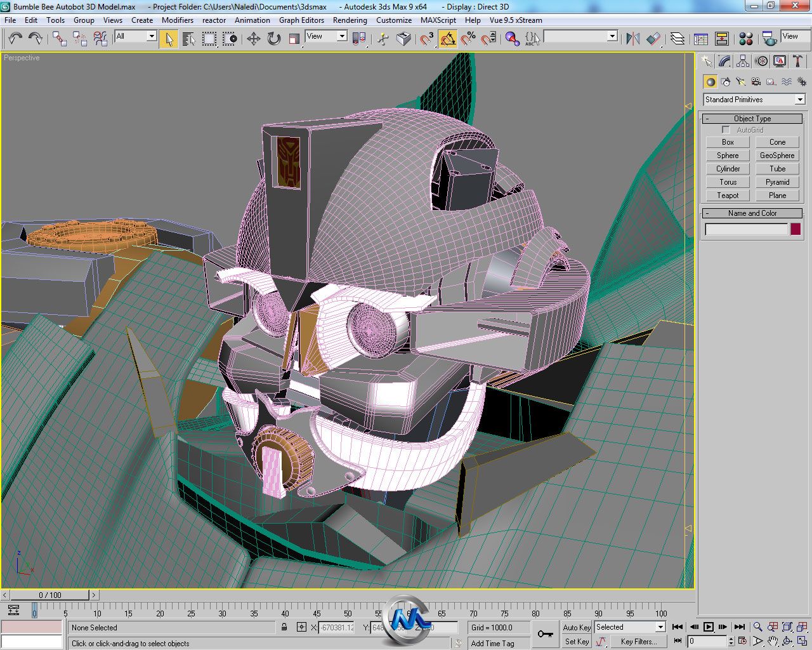Toggle the Selection Lock padlock
The width and height of the screenshot is (812, 650).
click(284, 627)
